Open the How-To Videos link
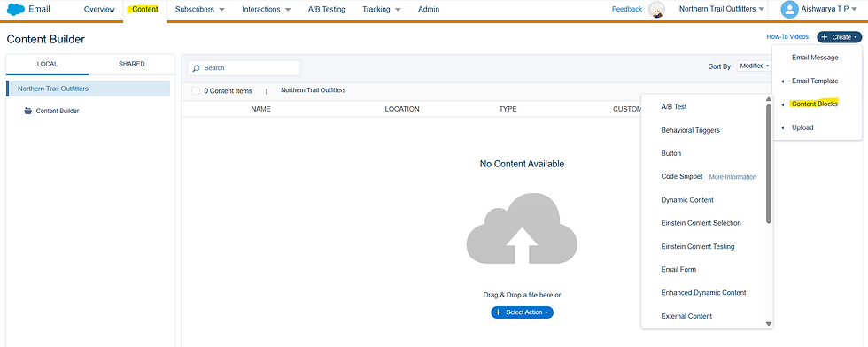The height and width of the screenshot is (347, 868). [x=787, y=37]
